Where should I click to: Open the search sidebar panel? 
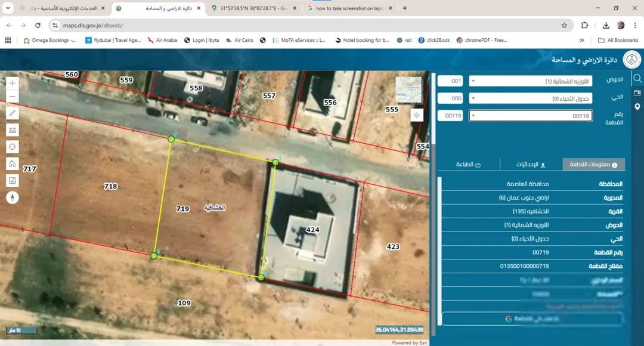point(637,78)
